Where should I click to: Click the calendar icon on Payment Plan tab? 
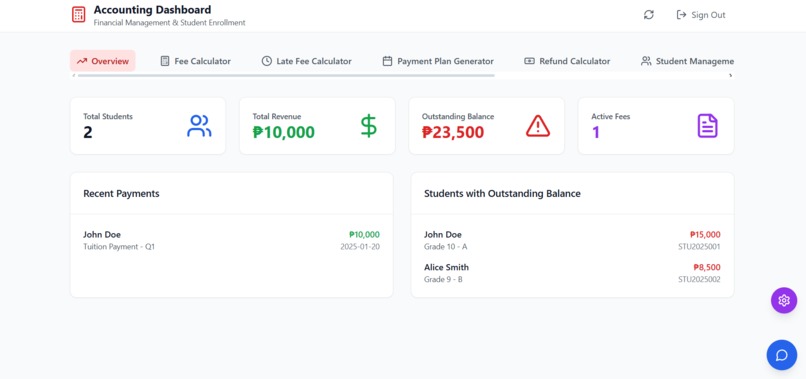tap(388, 61)
